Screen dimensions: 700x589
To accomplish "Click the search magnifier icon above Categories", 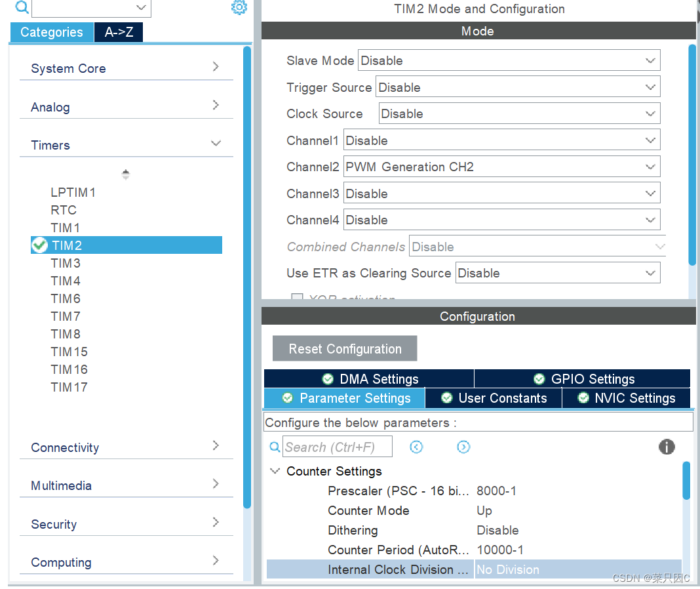I will point(22,7).
